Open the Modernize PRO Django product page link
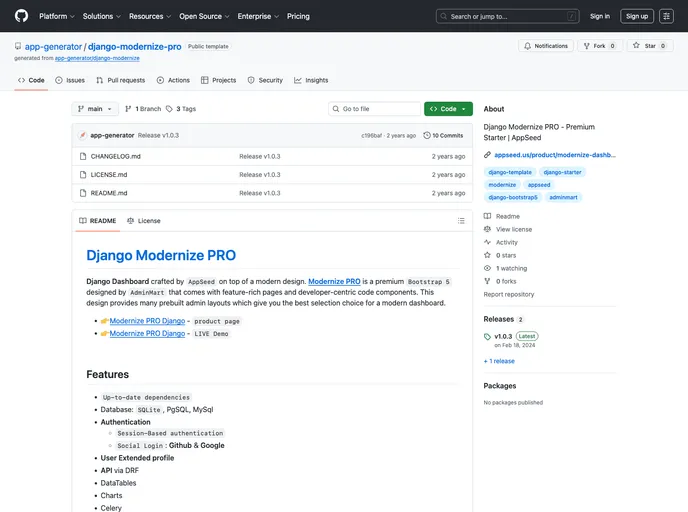 [147, 321]
